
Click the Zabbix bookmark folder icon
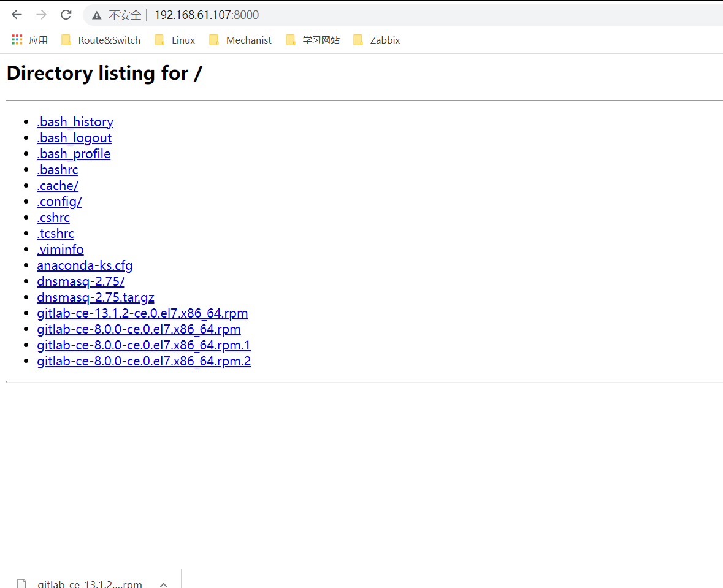(358, 39)
